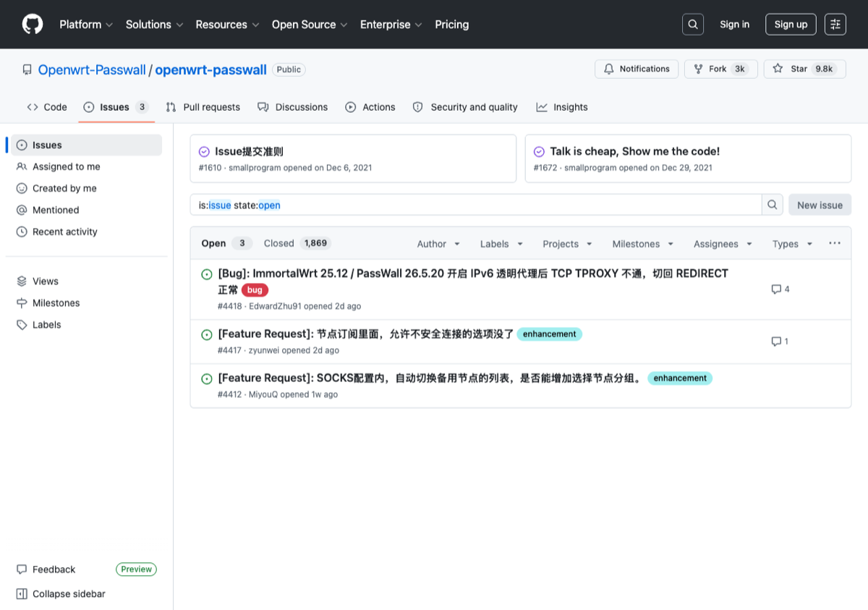
Task: Open feature request about 节点订阅
Action: [x=365, y=334]
